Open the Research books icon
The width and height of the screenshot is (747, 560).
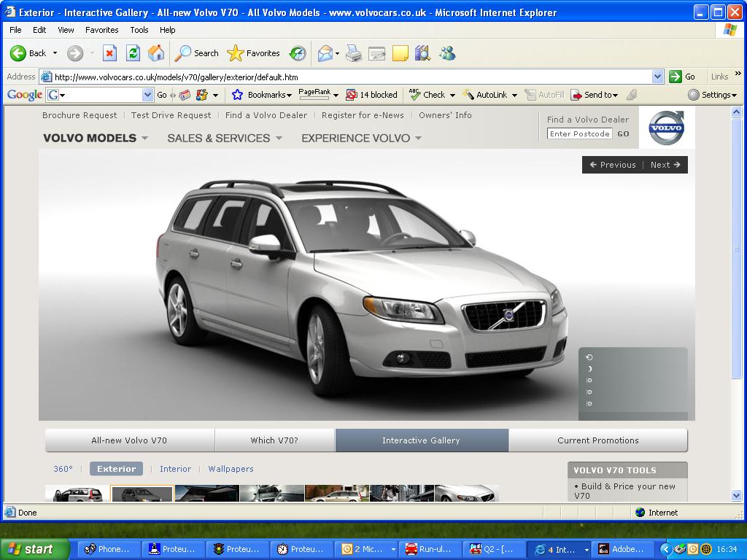pos(422,53)
